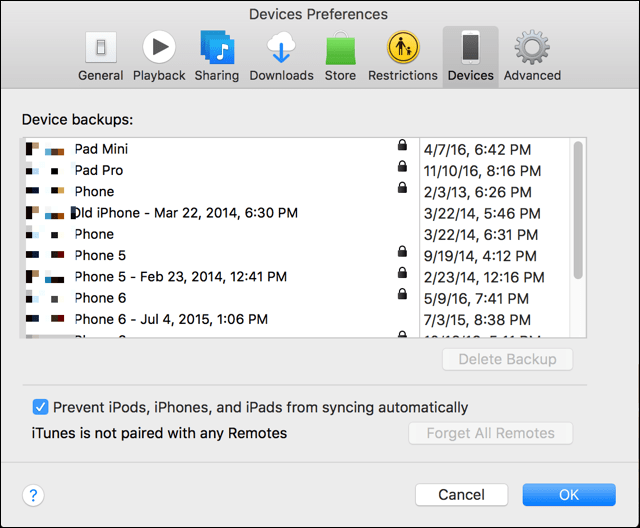
Task: Click the date 11/10/16, 8:16 PM
Action: point(482,171)
